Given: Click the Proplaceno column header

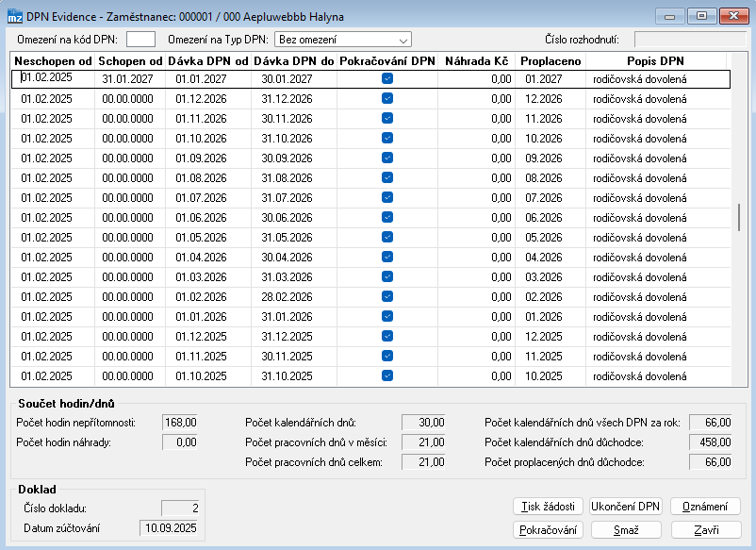Looking at the screenshot, I should click(x=550, y=60).
